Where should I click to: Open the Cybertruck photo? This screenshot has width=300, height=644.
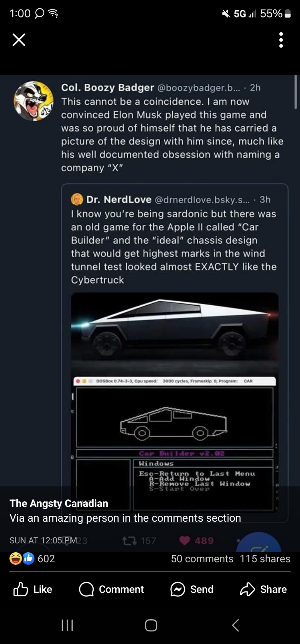point(174,332)
